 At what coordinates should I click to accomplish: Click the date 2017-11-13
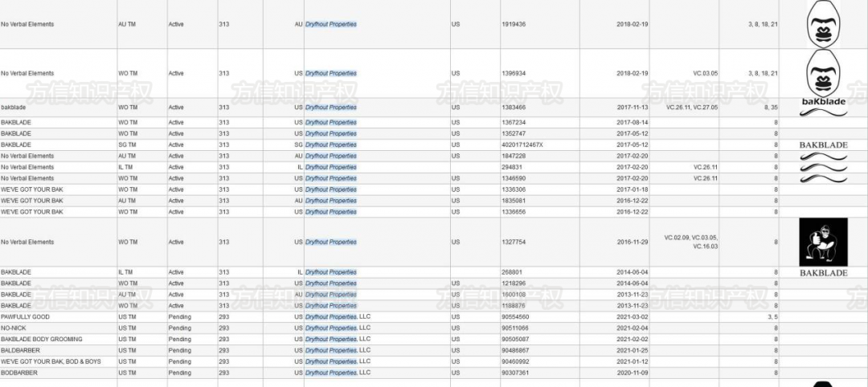(633, 108)
